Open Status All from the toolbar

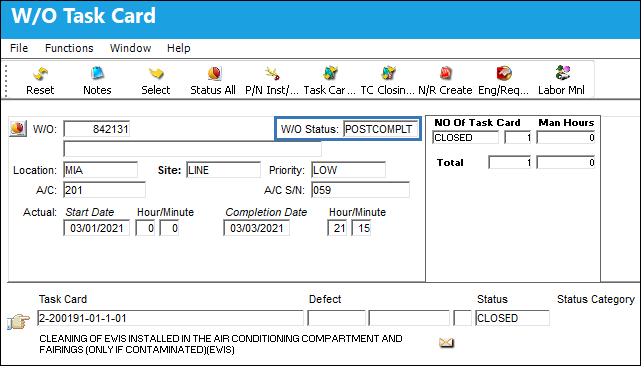click(213, 81)
